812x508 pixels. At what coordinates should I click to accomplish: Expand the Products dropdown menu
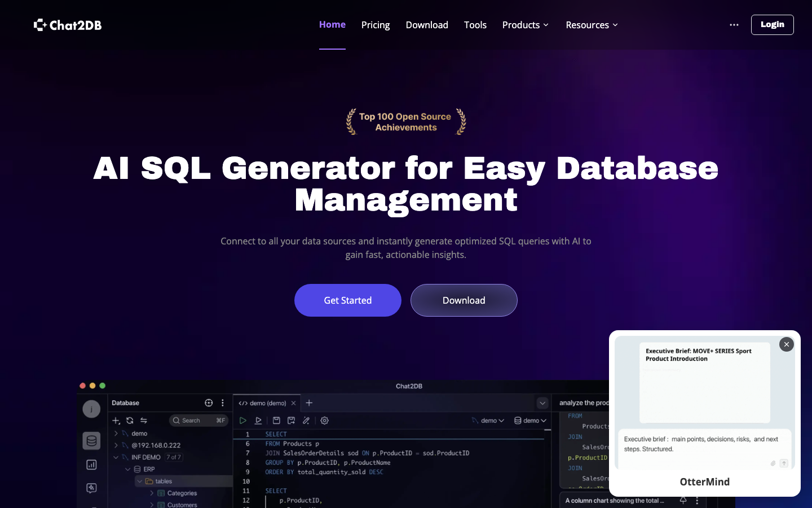tap(526, 25)
